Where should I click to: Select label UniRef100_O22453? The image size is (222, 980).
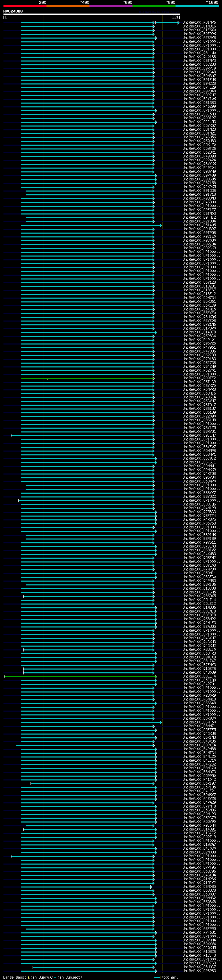click(199, 122)
